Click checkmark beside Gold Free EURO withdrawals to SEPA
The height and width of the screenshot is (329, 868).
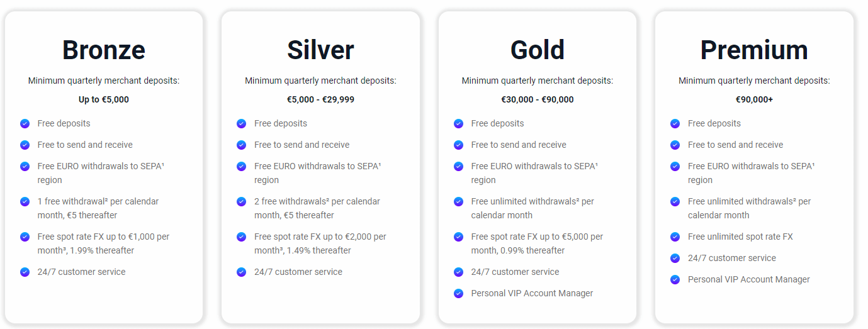click(x=458, y=166)
